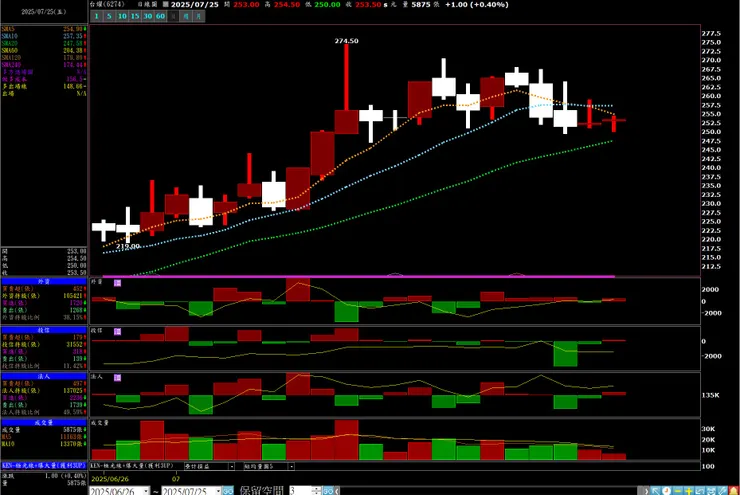740x495 pixels.
Task: Click the icon left of the drawing line tool
Action: [x=711, y=491]
